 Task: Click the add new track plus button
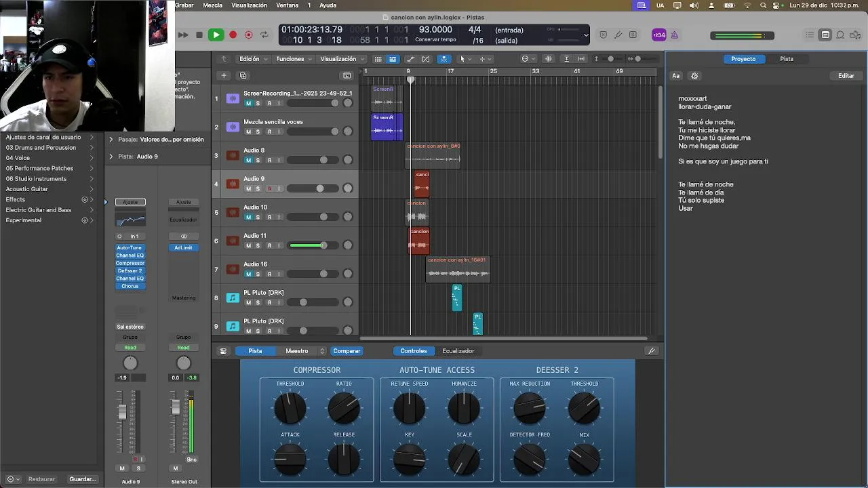tap(223, 75)
